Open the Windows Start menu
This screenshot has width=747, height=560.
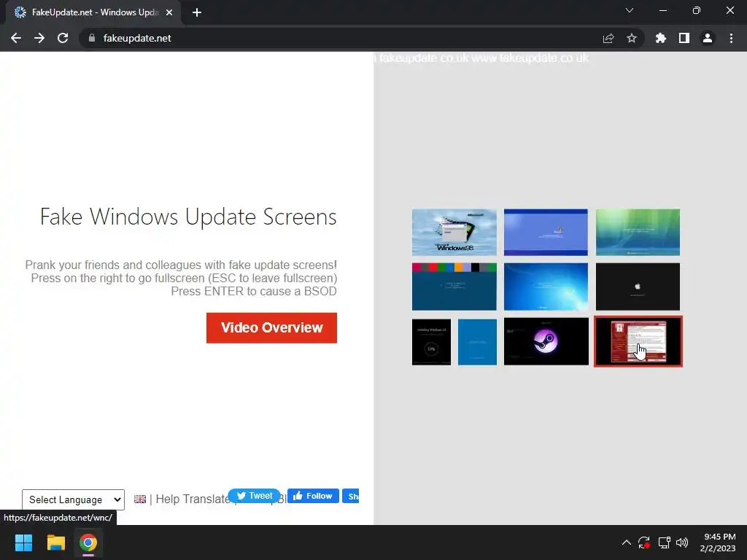[x=23, y=542]
